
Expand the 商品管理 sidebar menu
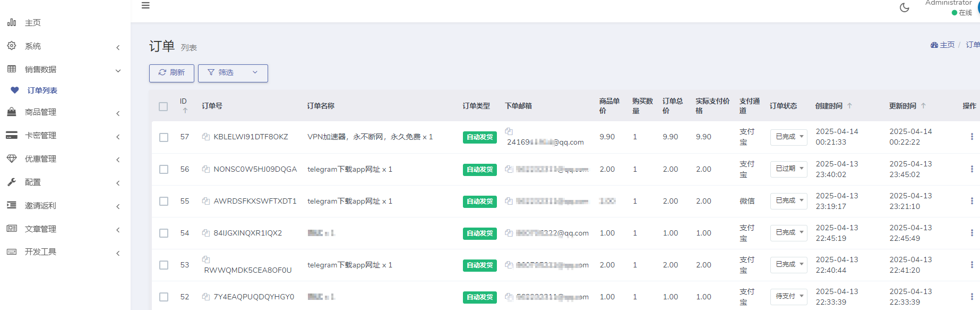(64, 112)
